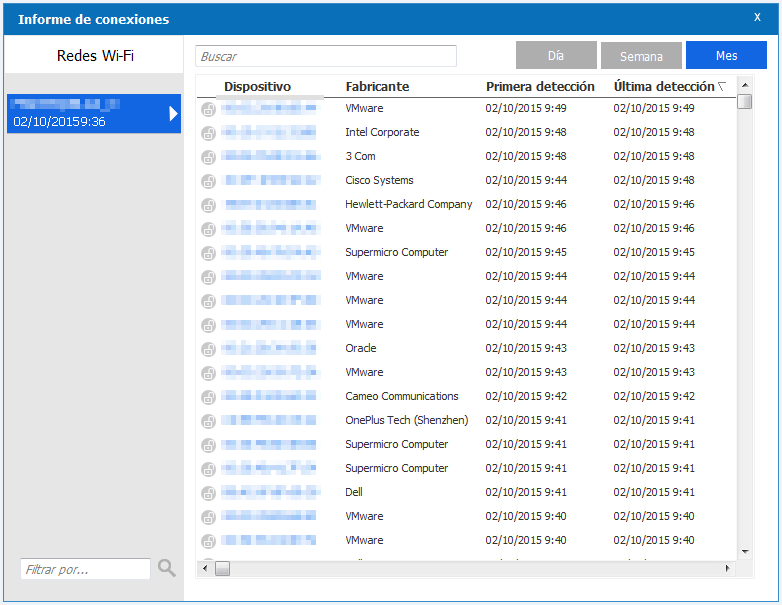Click last detection 9:48 in Cisco row
The image size is (782, 605).
tap(654, 180)
